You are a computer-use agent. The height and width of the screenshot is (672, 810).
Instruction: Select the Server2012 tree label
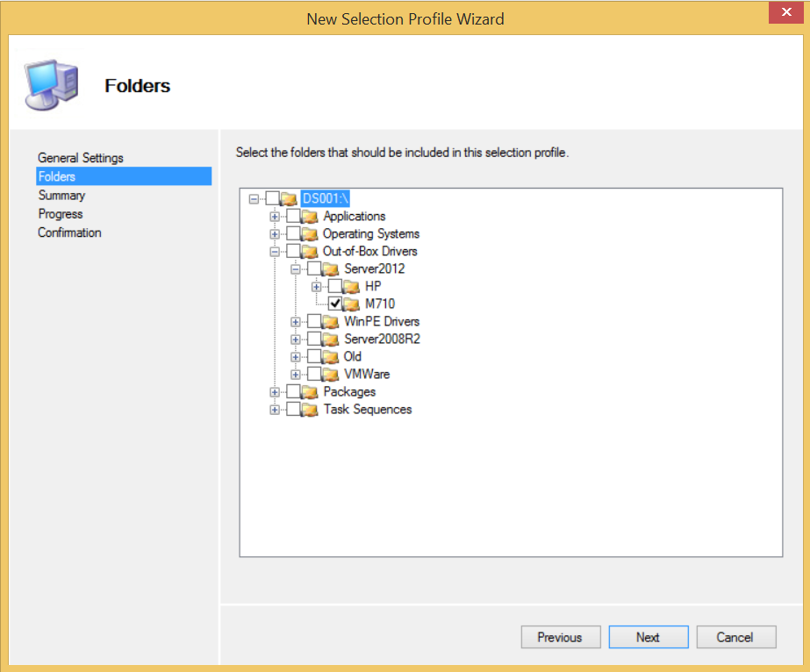[375, 268]
